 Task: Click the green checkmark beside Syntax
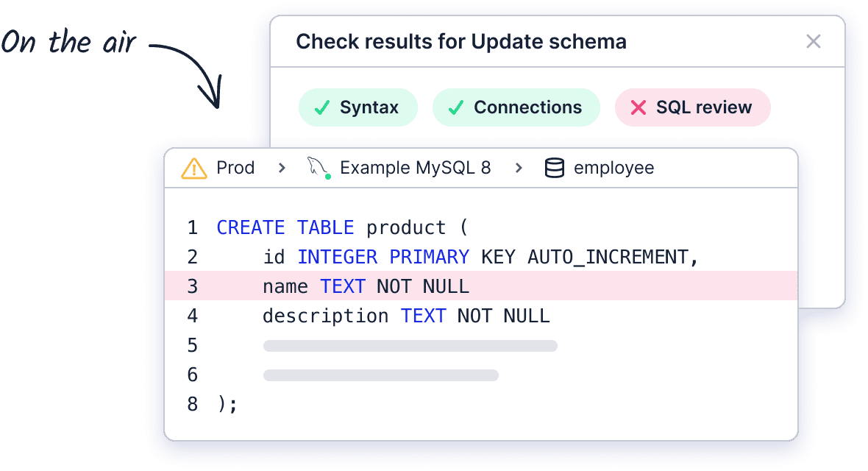(x=321, y=107)
